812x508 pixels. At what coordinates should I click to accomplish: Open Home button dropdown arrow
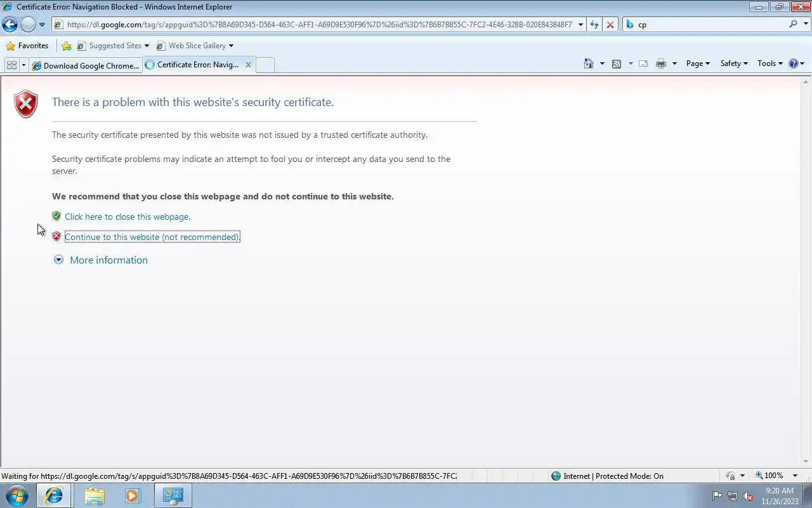(x=602, y=63)
